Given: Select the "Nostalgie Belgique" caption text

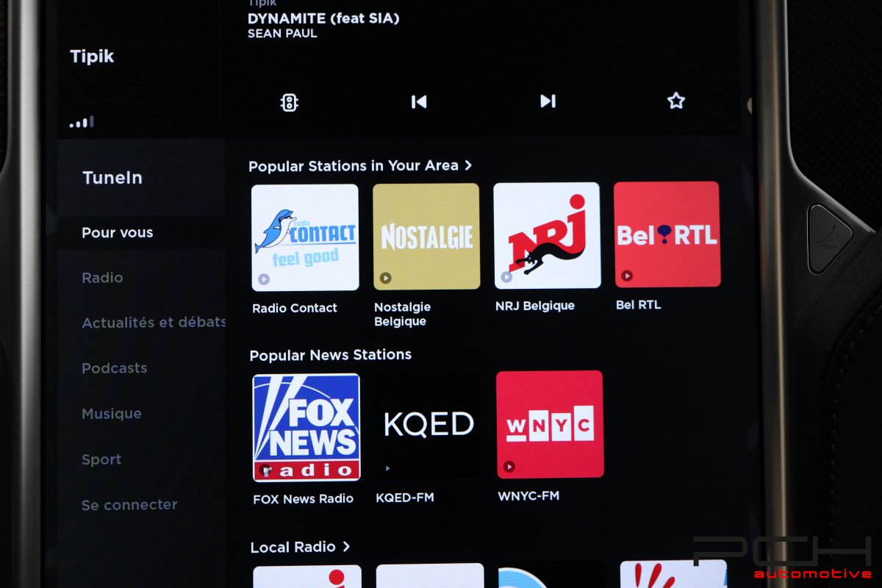Looking at the screenshot, I should tap(403, 315).
